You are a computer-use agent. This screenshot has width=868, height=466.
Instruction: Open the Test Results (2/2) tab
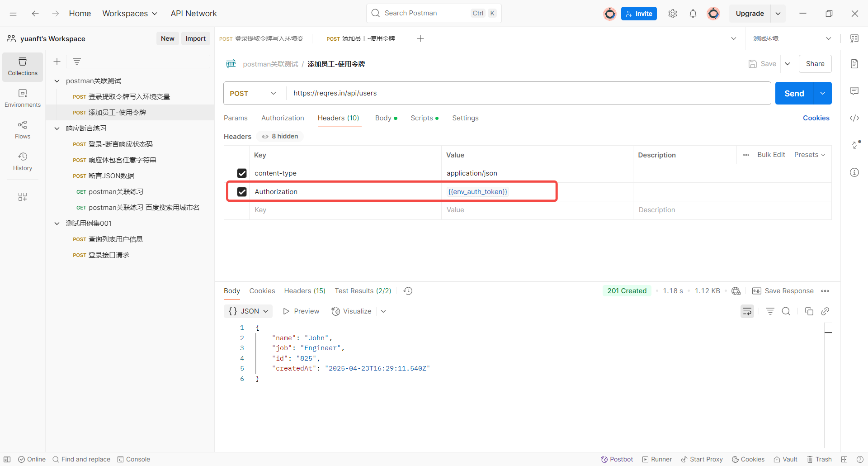pos(363,291)
